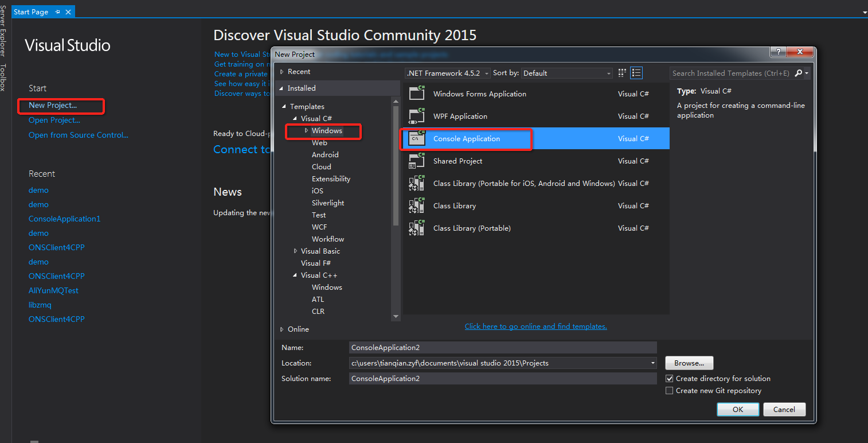
Task: Click the Browse... button
Action: tap(689, 363)
